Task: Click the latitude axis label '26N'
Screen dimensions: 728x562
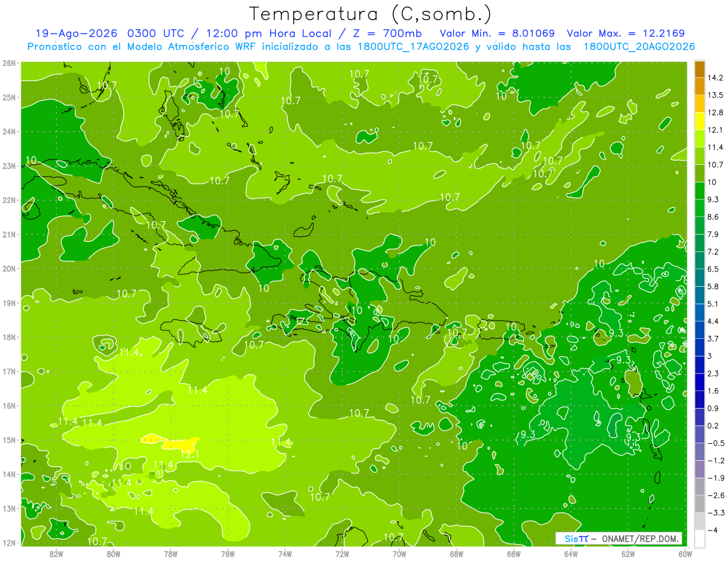Action: [8, 63]
